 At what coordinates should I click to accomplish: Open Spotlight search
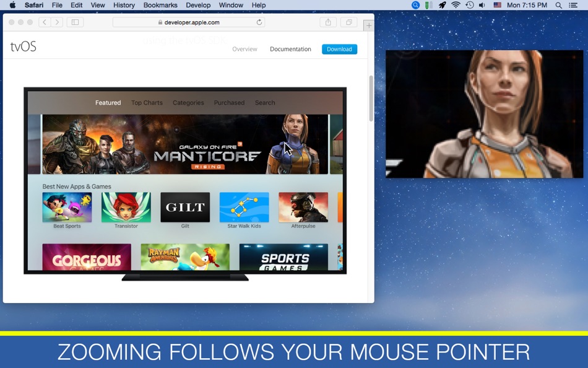click(x=558, y=5)
